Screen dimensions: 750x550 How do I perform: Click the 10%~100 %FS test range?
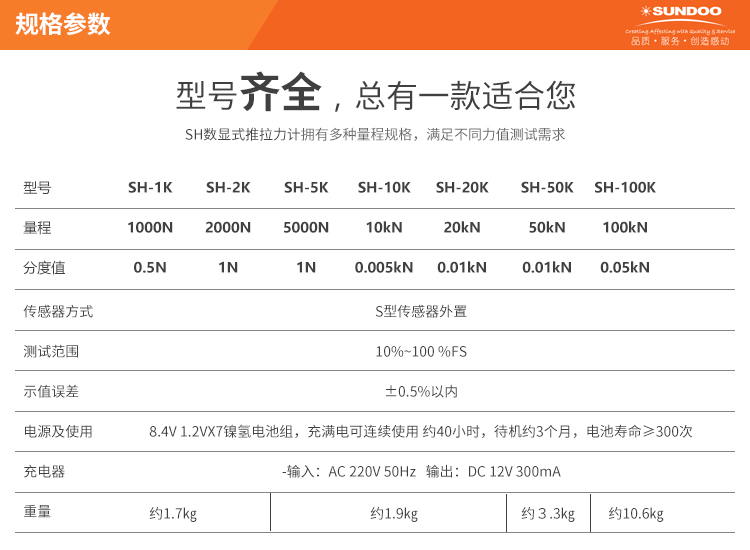pos(421,352)
